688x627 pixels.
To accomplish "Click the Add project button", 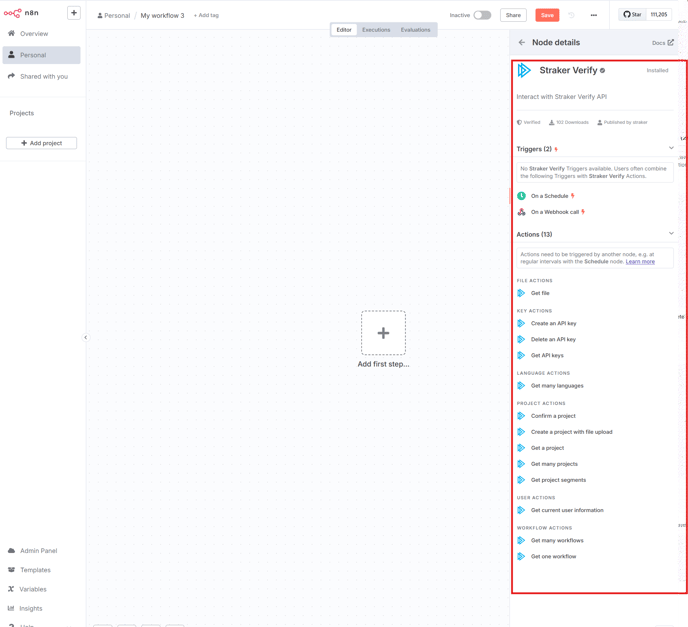I will 41,143.
